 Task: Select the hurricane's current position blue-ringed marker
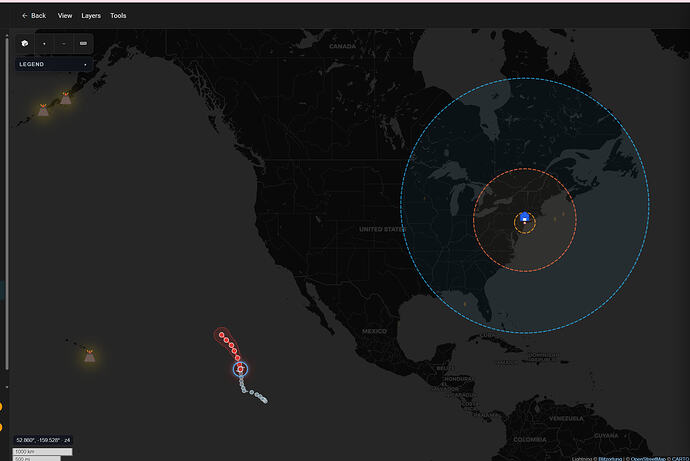240,369
